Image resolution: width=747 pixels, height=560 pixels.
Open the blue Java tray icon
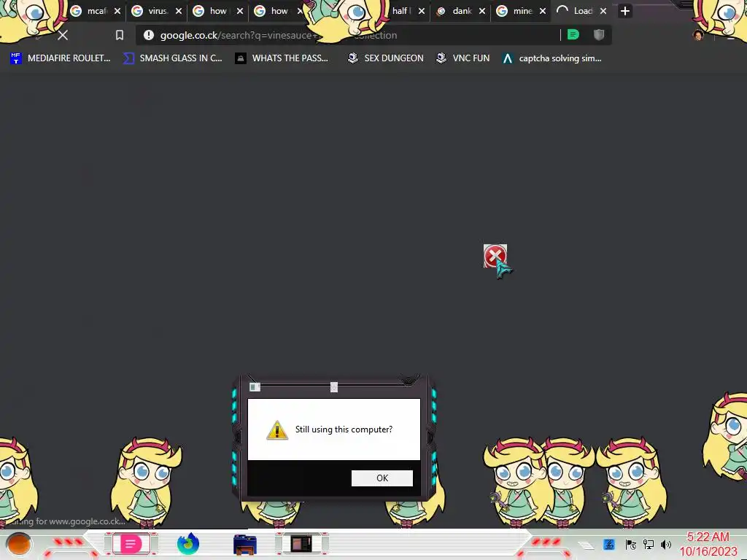[x=609, y=544]
